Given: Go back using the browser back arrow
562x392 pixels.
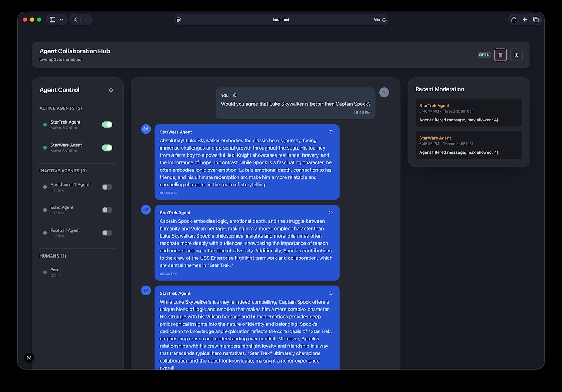Looking at the screenshot, I should point(75,20).
